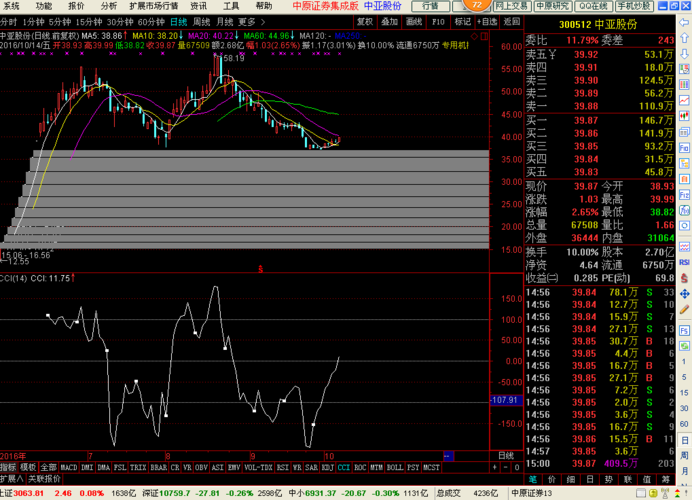692x500 pixels.
Task: Click the 返回 back button
Action: (512, 22)
